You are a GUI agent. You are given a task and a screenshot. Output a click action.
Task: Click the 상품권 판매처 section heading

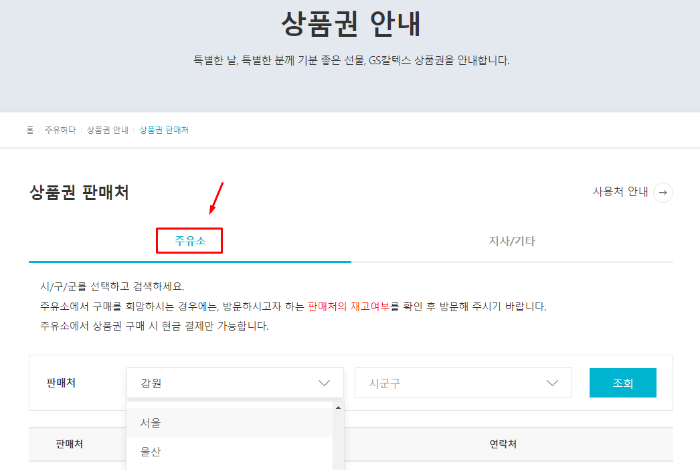79,192
